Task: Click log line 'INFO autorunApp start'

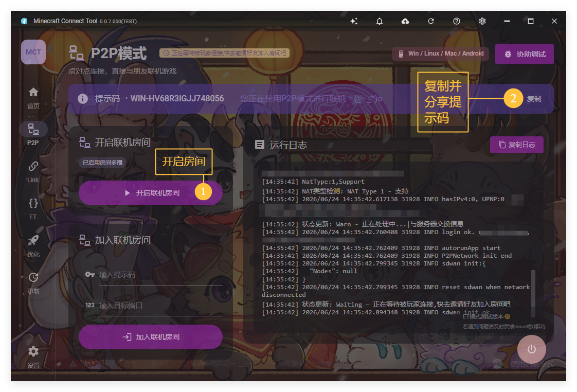Action: point(381,248)
